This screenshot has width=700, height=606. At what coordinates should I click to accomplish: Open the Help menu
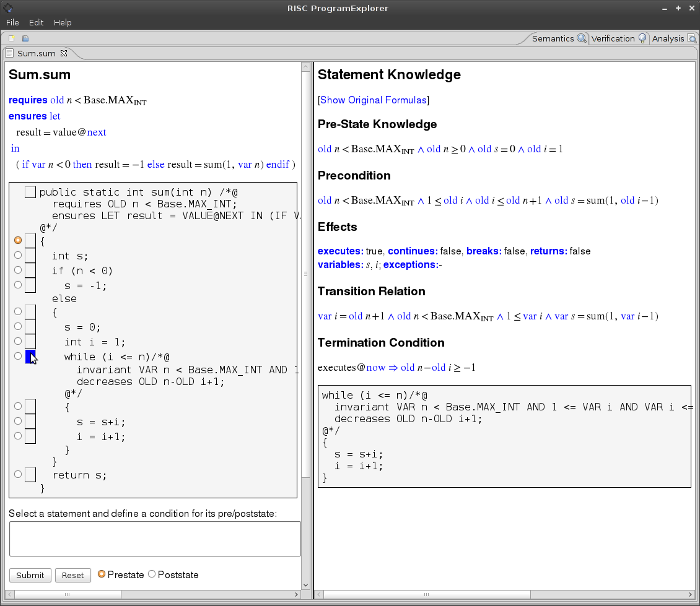click(x=63, y=22)
